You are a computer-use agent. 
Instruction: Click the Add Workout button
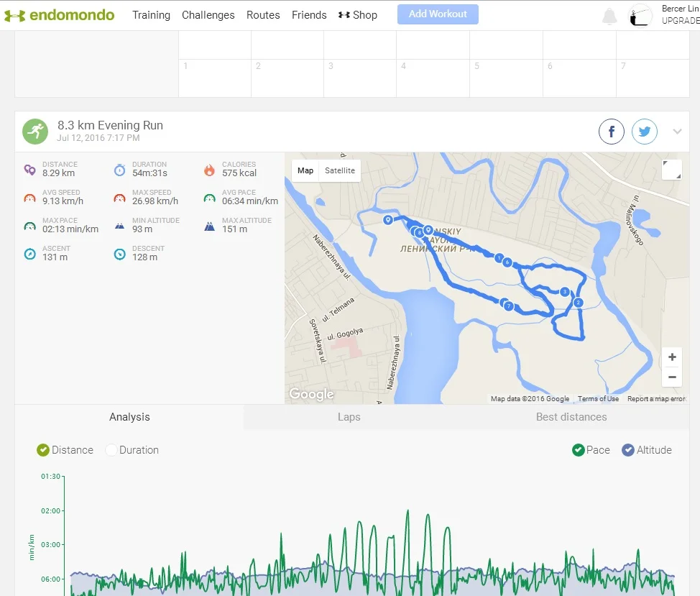[438, 14]
